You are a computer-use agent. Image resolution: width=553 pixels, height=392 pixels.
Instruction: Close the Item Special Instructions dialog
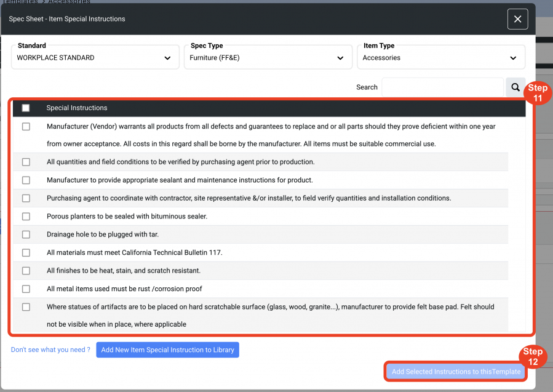[517, 19]
